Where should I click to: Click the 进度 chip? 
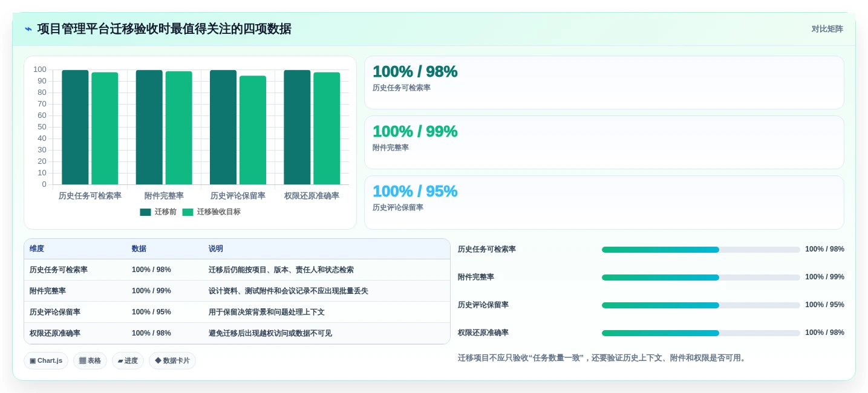pyautogui.click(x=128, y=361)
